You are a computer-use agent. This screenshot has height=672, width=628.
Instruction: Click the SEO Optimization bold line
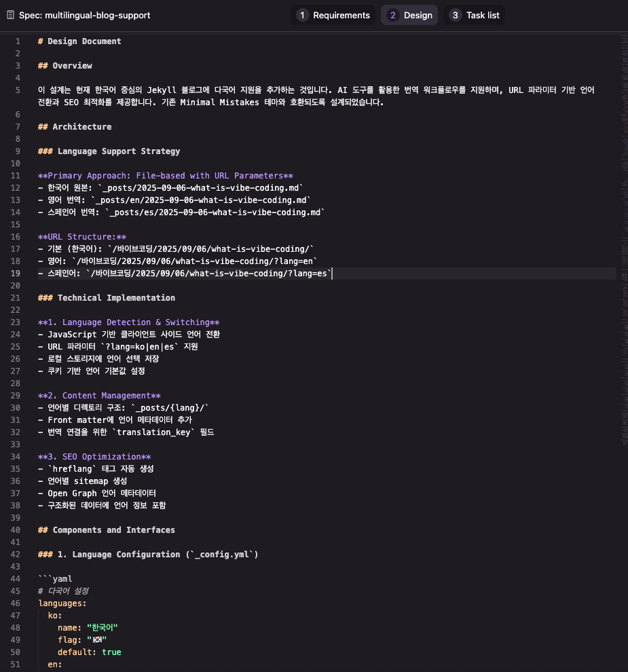coord(94,457)
